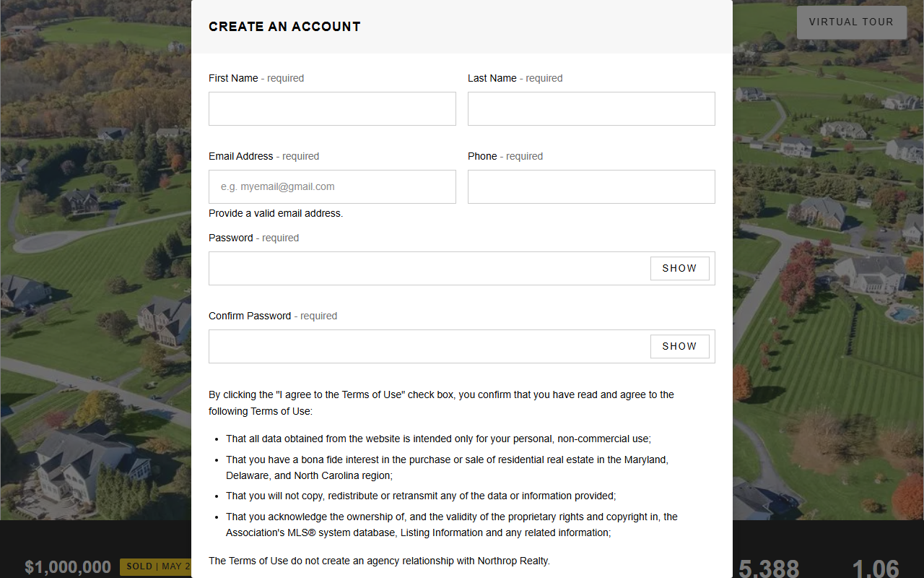Show the Confirm Password field contents

[x=679, y=346]
